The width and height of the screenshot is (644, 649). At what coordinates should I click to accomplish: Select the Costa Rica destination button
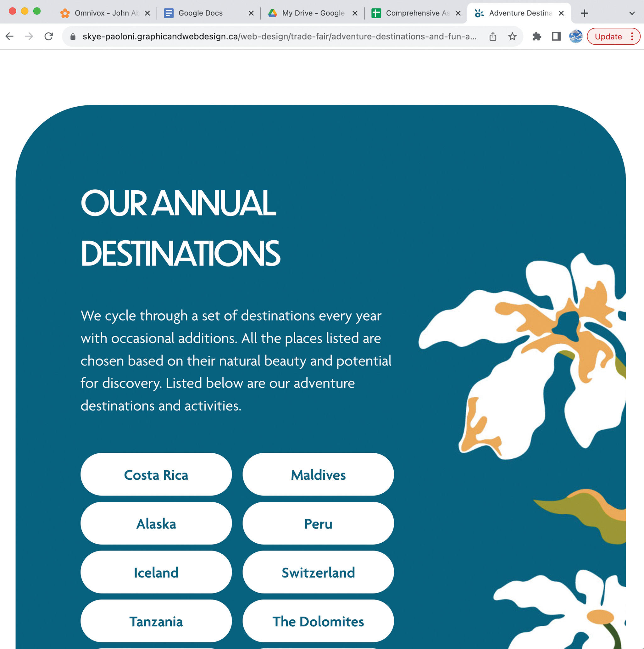click(156, 475)
